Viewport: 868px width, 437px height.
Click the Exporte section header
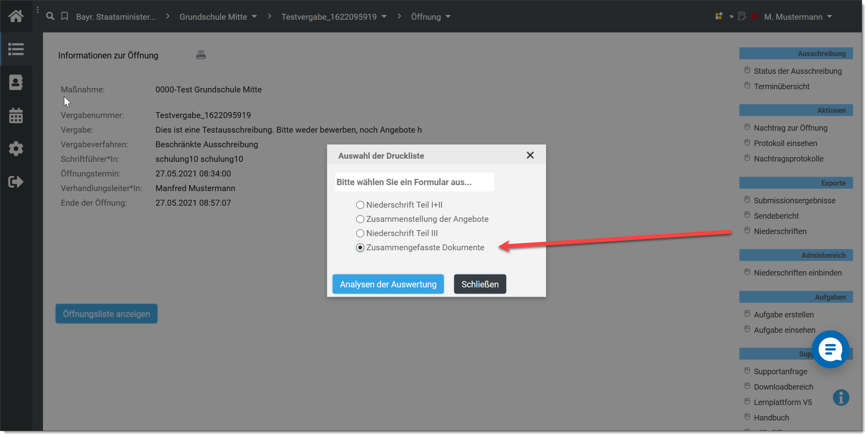point(796,183)
